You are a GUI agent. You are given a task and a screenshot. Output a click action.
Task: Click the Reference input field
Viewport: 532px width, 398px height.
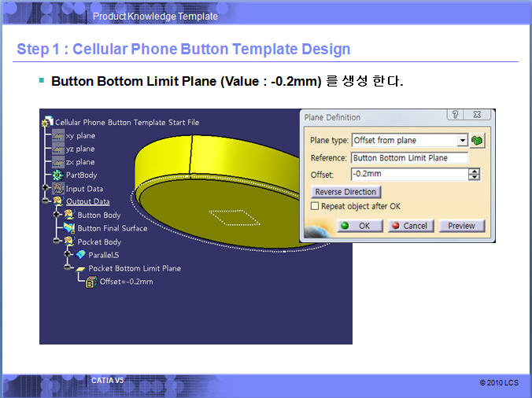click(409, 158)
